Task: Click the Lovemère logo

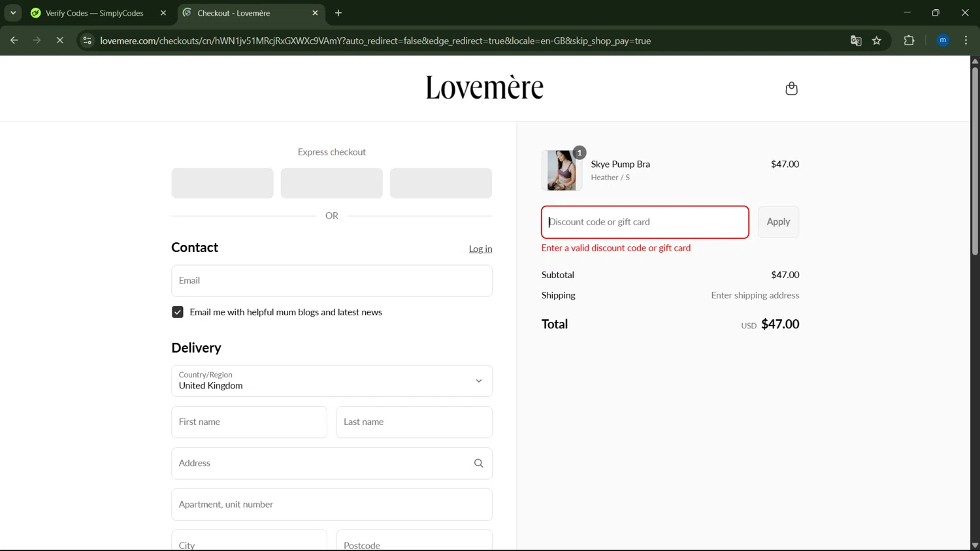Action: [484, 87]
